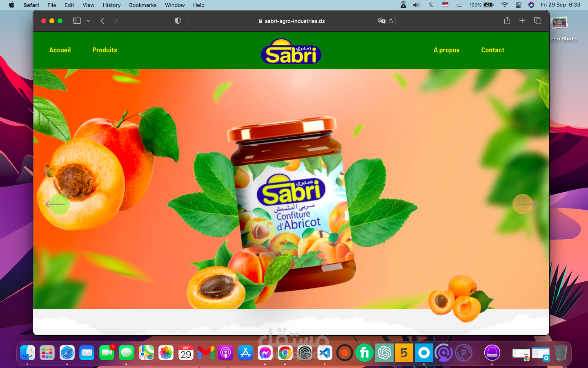Open Calendar from the Dock
This screenshot has width=588, height=368.
tap(186, 352)
